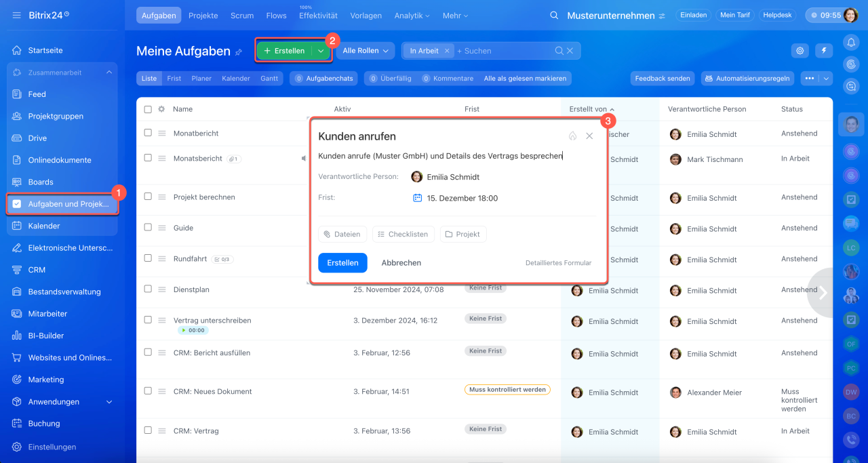Pin the Meine Aufgaben page icon

click(x=239, y=52)
